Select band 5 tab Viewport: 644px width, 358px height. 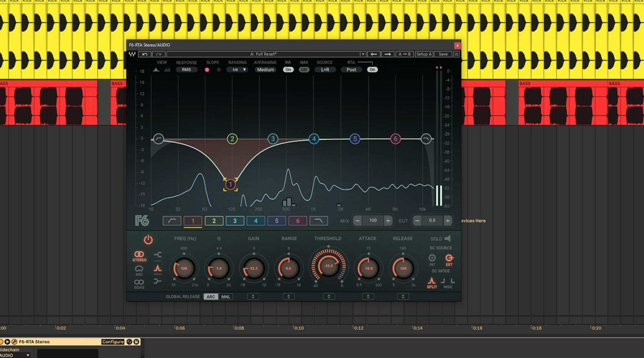click(x=277, y=221)
